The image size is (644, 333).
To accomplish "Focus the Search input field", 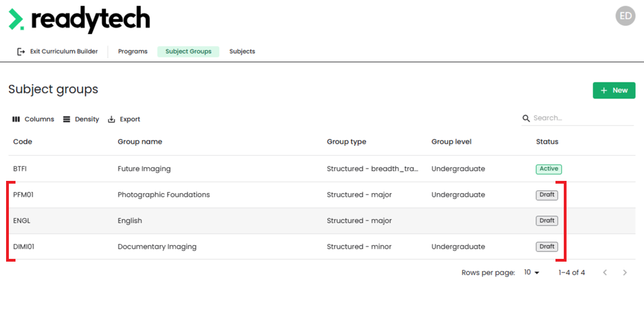I will (x=583, y=118).
